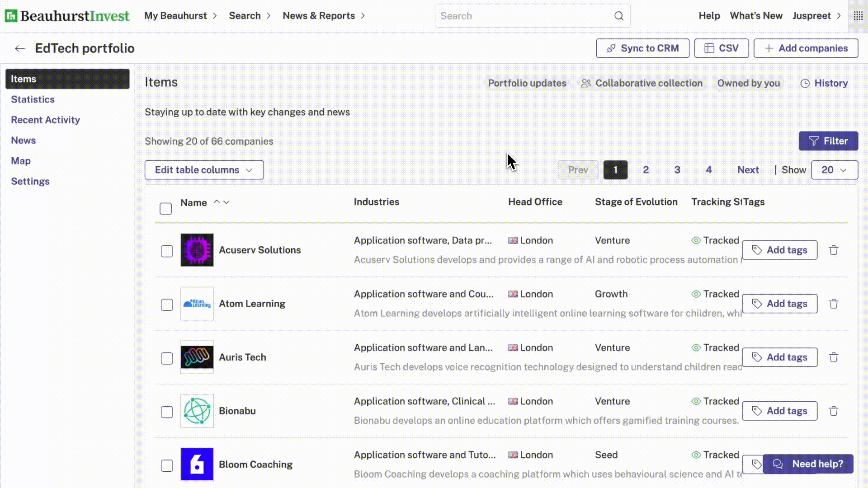Open the Map sidebar section

click(21, 161)
